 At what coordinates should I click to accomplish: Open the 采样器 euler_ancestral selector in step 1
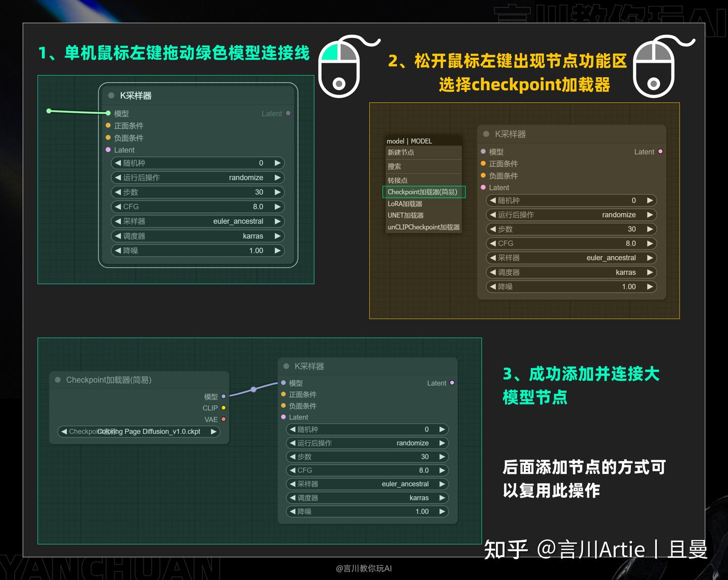[198, 221]
